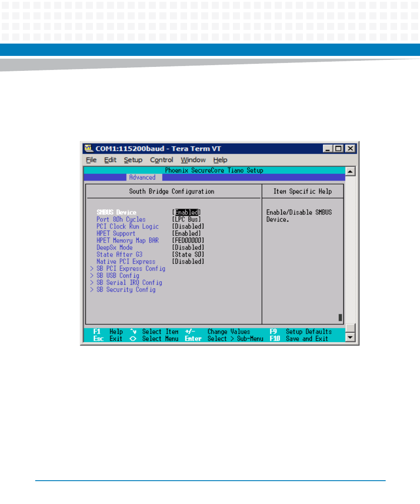This screenshot has height=504, width=420.
Task: Click the F9 Setup Defaults hint
Action: (301, 332)
